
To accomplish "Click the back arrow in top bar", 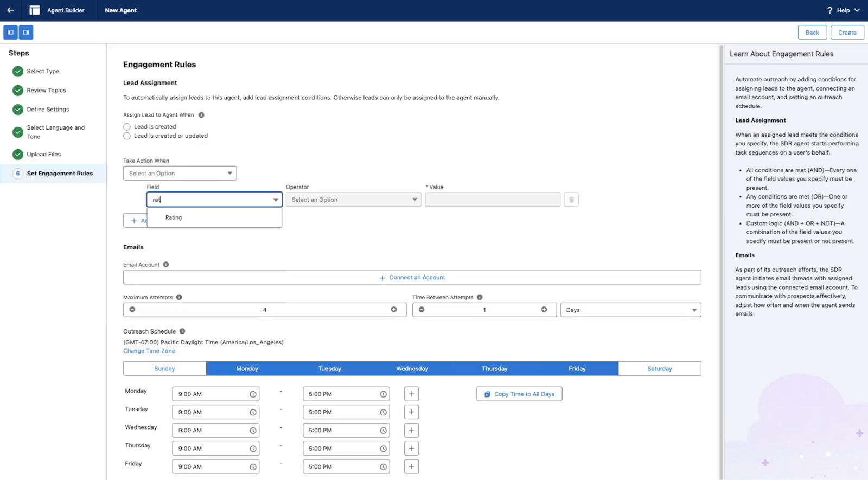I will pos(10,10).
